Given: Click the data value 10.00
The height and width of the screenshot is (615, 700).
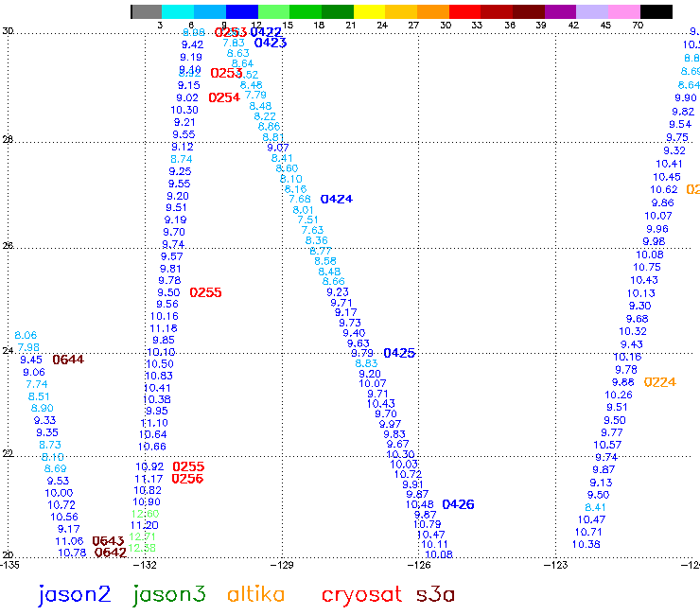Looking at the screenshot, I should point(59,493).
